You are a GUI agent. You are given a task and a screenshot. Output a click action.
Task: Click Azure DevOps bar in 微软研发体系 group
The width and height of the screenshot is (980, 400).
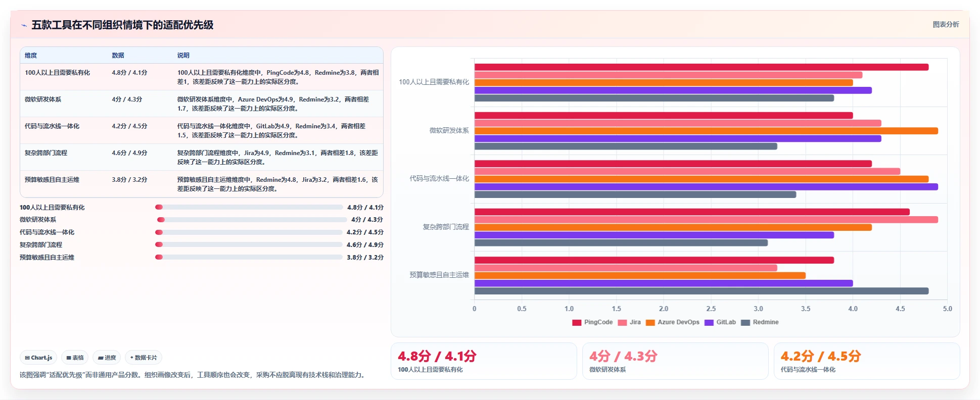706,131
